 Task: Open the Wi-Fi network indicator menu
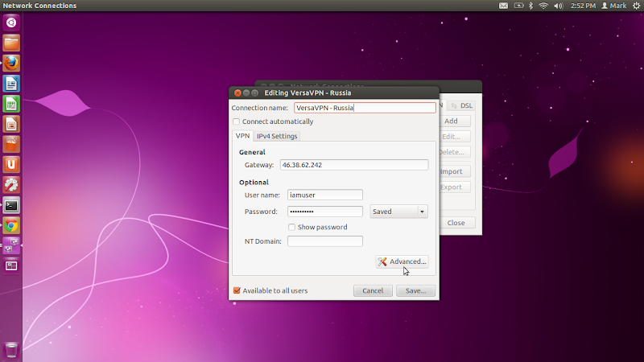point(543,6)
